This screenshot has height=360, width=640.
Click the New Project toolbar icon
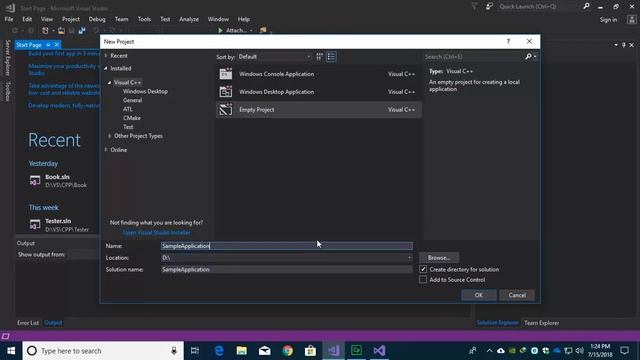[45, 31]
